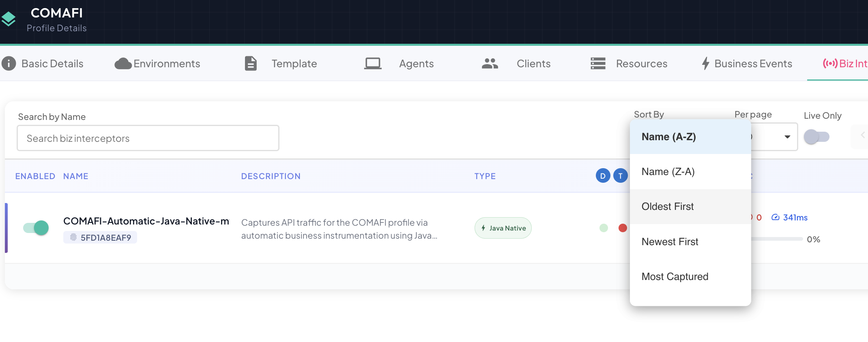This screenshot has width=868, height=342.
Task: Click the ENABLED column header
Action: pyautogui.click(x=35, y=176)
